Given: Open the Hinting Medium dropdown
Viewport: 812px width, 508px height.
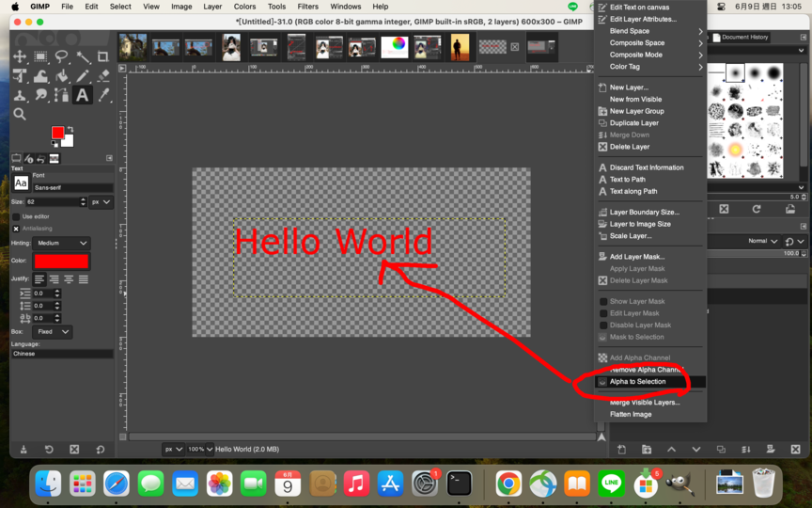Looking at the screenshot, I should (x=62, y=243).
